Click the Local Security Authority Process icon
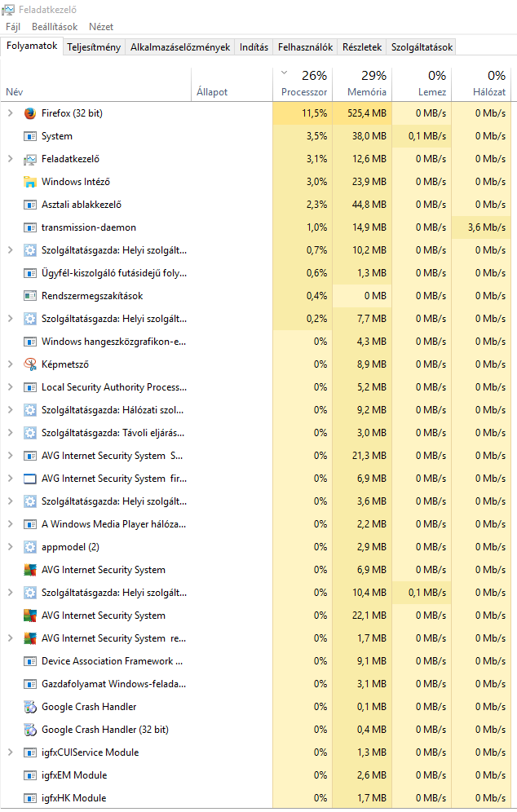Image resolution: width=517 pixels, height=812 pixels. (30, 386)
